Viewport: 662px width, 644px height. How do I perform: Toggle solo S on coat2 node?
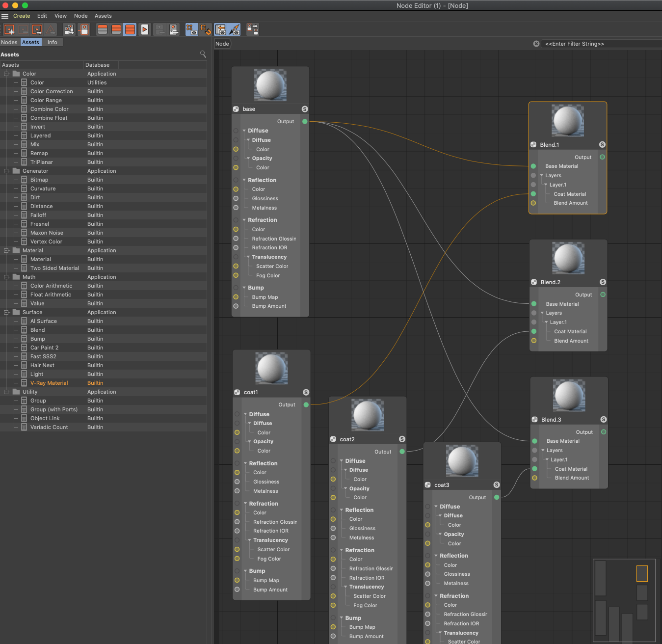pos(402,439)
